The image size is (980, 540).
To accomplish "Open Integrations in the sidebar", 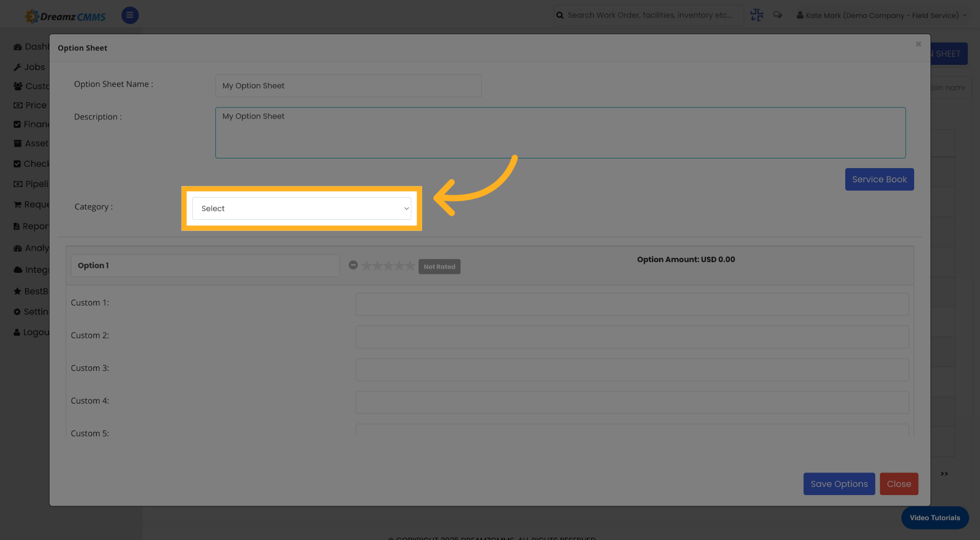I will [x=31, y=270].
